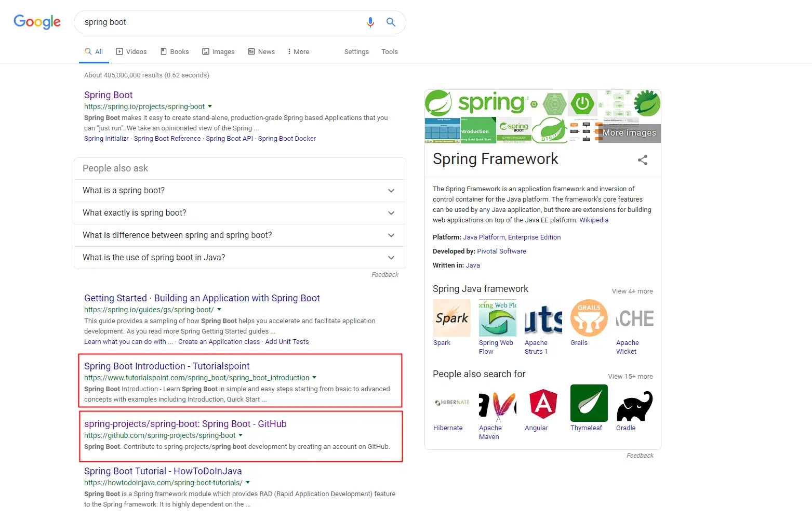The height and width of the screenshot is (519, 812).
Task: Switch to the Books tab
Action: [x=175, y=51]
